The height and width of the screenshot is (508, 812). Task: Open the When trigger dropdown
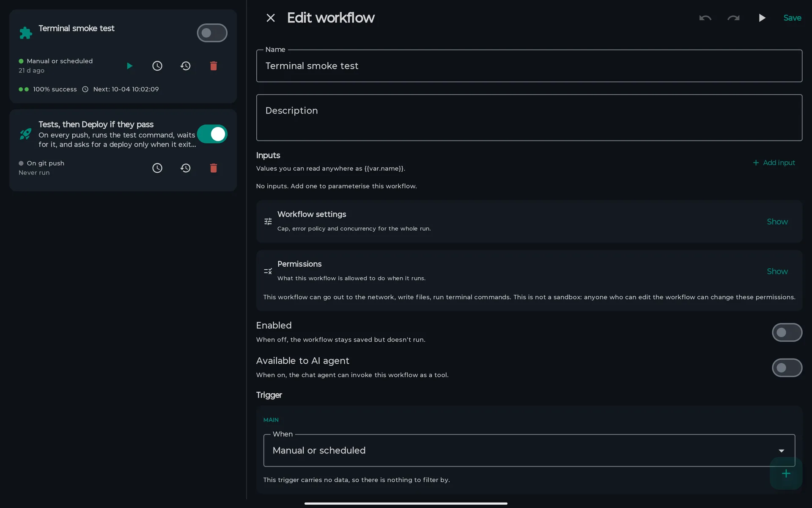(x=529, y=450)
